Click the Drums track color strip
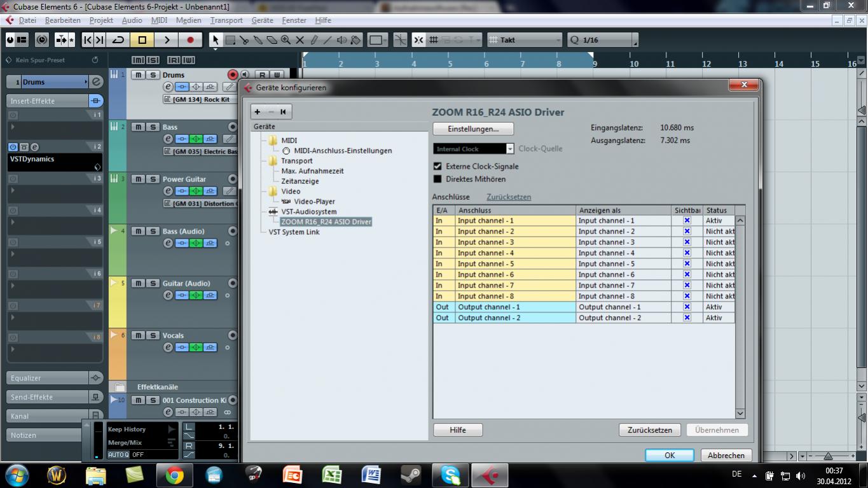868x488 pixels. 118,94
